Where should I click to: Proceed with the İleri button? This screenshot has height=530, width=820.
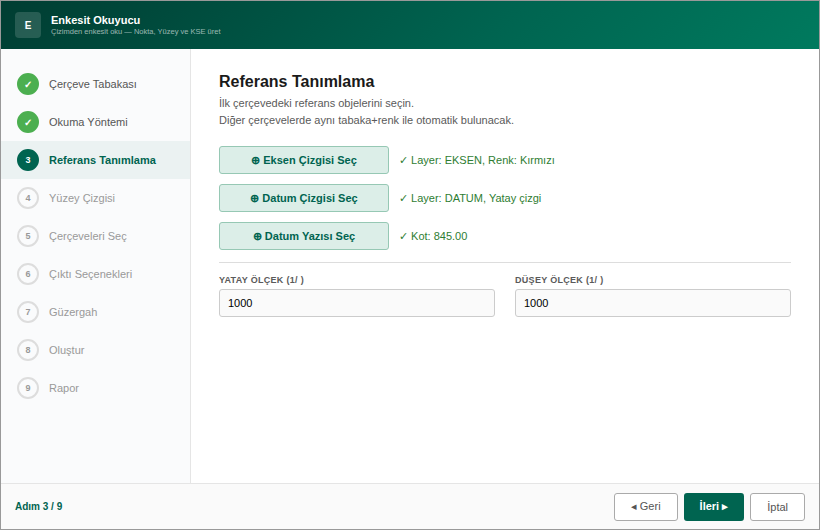click(x=714, y=506)
